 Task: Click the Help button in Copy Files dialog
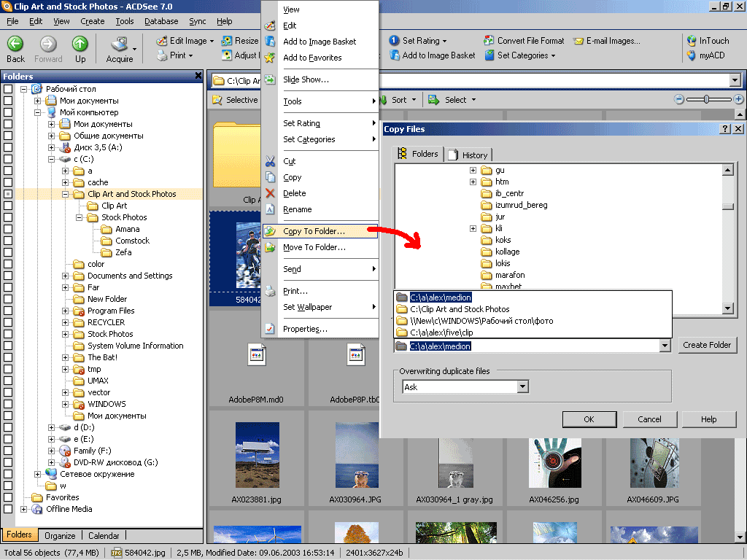pyautogui.click(x=709, y=419)
